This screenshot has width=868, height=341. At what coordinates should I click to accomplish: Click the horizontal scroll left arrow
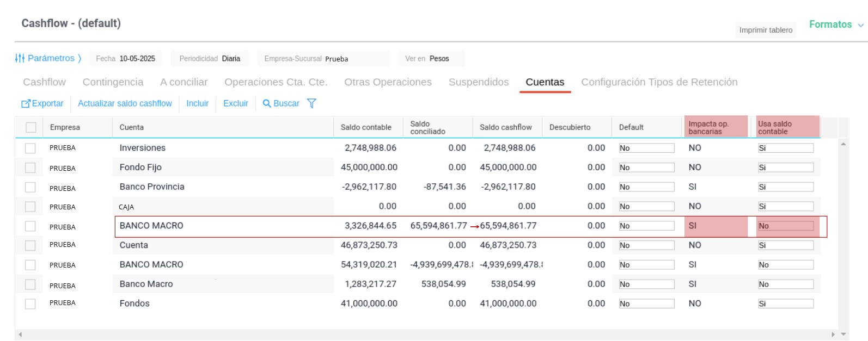pos(20,334)
